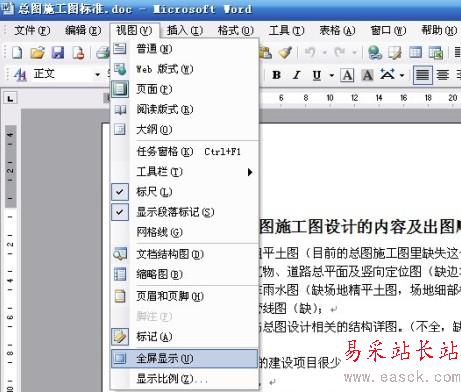
Task: Click the Undo arrow icon
Action: pyautogui.click(x=310, y=52)
